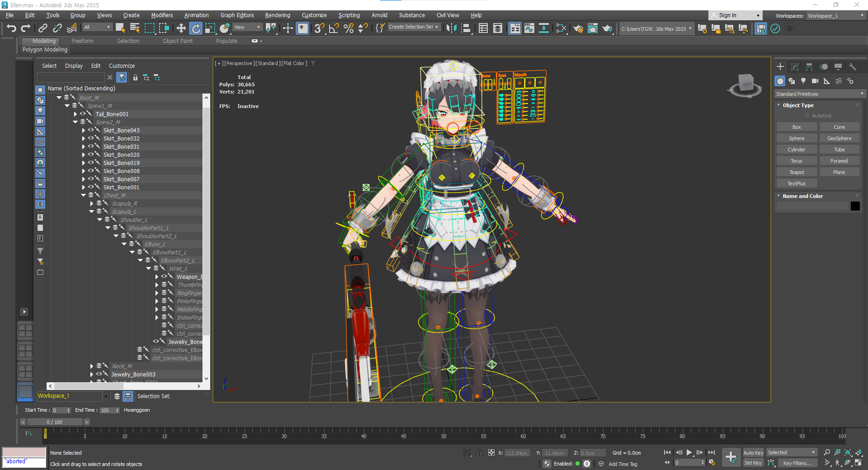The image size is (868, 470).
Task: Click the Undo arrow icon
Action: [11, 28]
